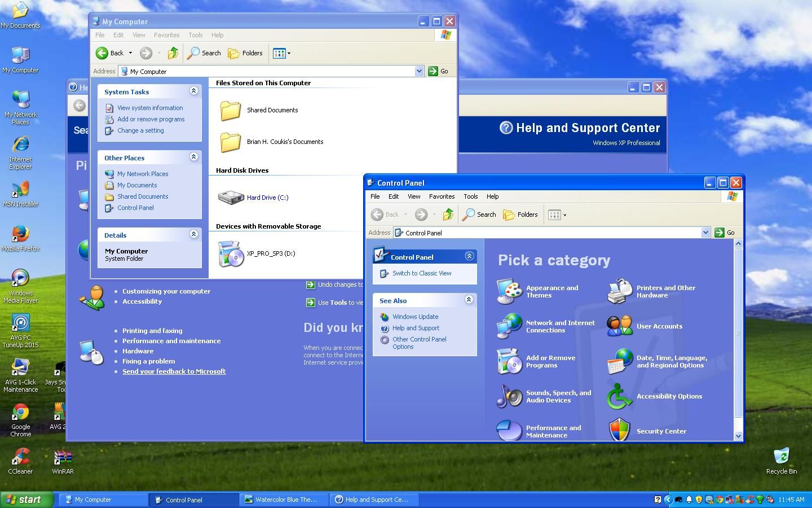812x508 pixels.
Task: Select Recycle Bin desktop icon
Action: pyautogui.click(x=782, y=461)
